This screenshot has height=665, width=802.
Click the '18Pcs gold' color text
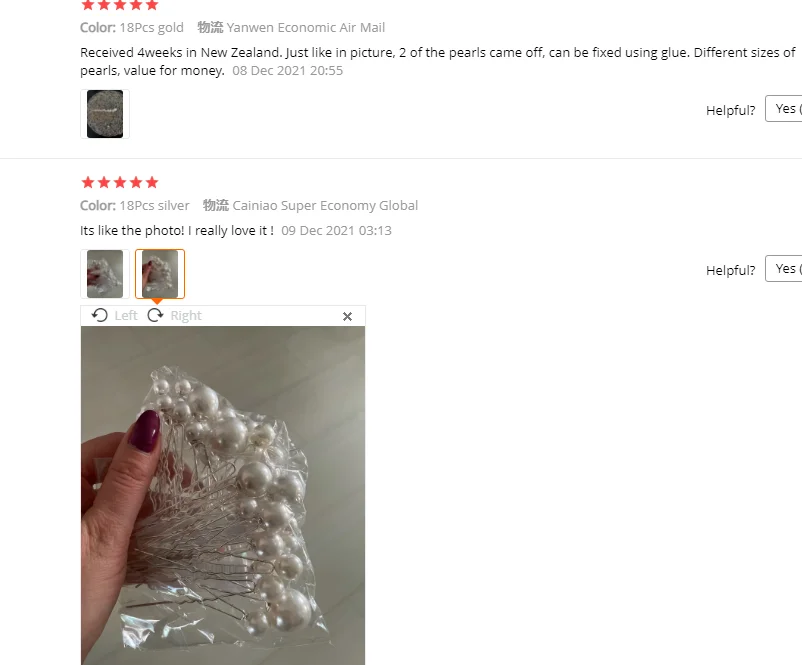click(151, 28)
